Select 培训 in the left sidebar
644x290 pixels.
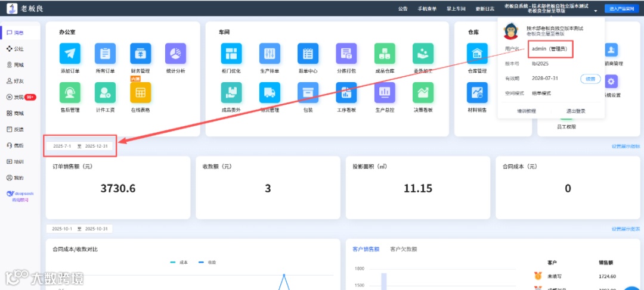pos(15,161)
